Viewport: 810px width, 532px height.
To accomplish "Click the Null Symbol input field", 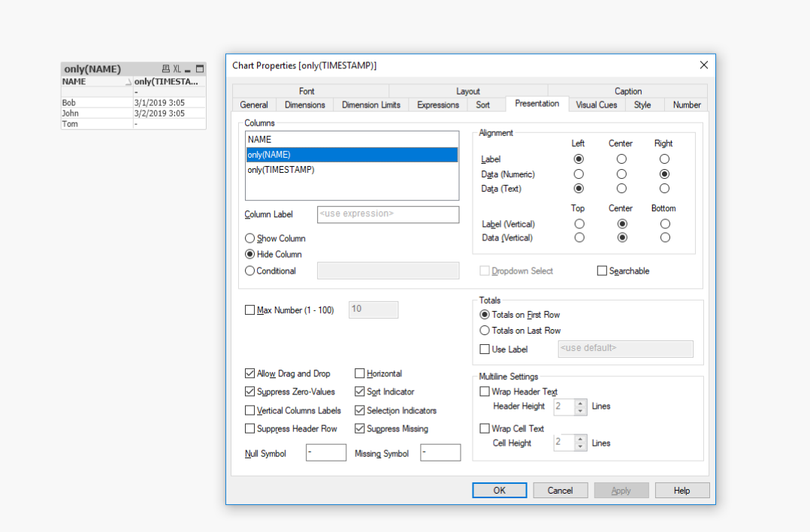I will [x=326, y=452].
